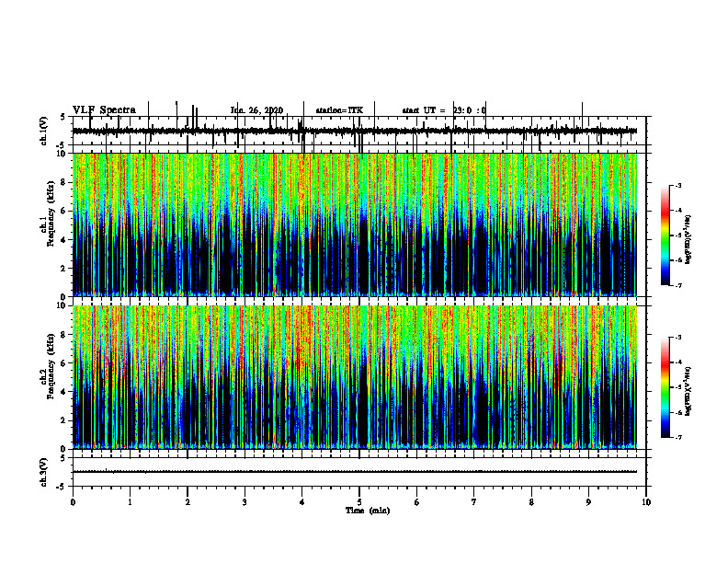This screenshot has width=728, height=563.
Task: Click time axis tick label "4"
Action: point(302,502)
